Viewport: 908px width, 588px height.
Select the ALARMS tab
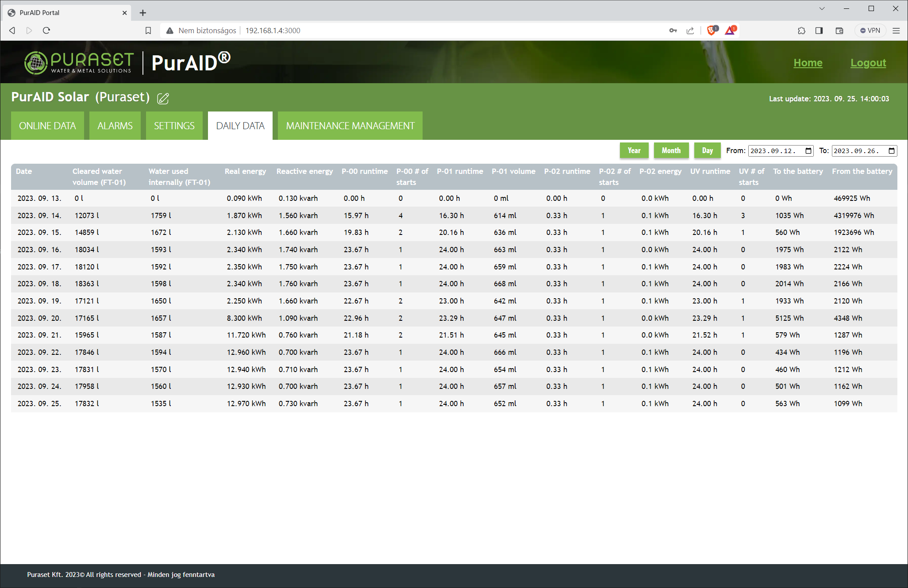(115, 126)
